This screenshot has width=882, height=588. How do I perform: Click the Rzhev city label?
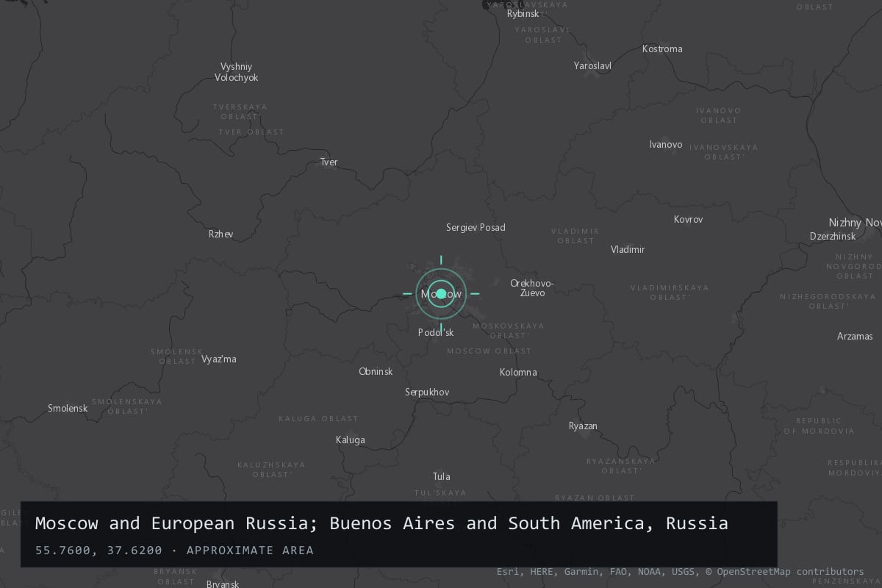[x=220, y=234]
